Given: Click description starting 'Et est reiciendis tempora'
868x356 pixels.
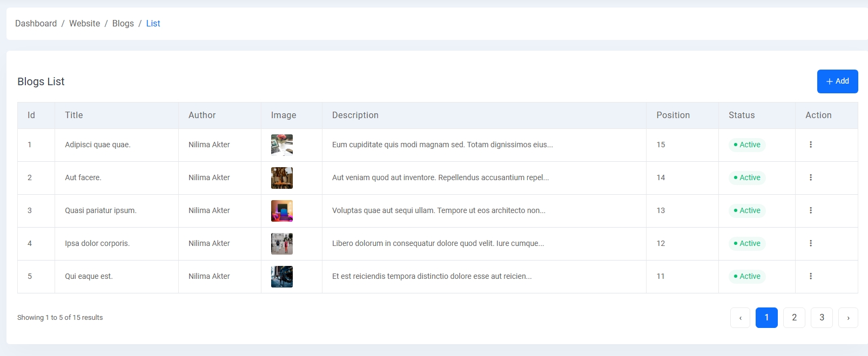Looking at the screenshot, I should point(432,276).
